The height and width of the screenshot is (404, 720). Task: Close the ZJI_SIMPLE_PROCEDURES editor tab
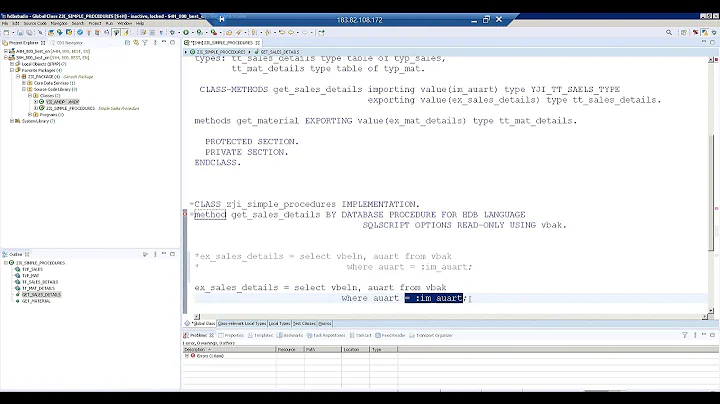(258, 43)
